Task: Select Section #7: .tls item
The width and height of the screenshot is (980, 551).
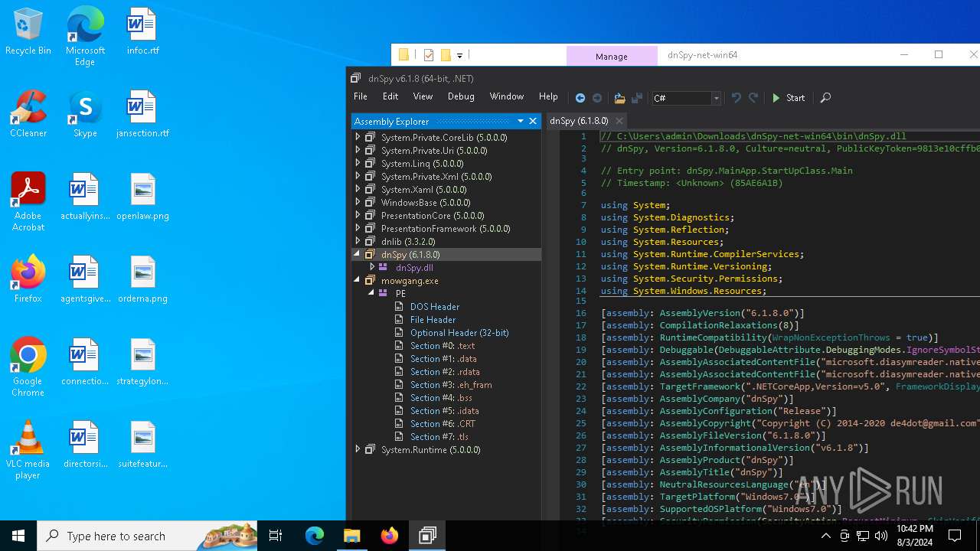Action: 439,437
